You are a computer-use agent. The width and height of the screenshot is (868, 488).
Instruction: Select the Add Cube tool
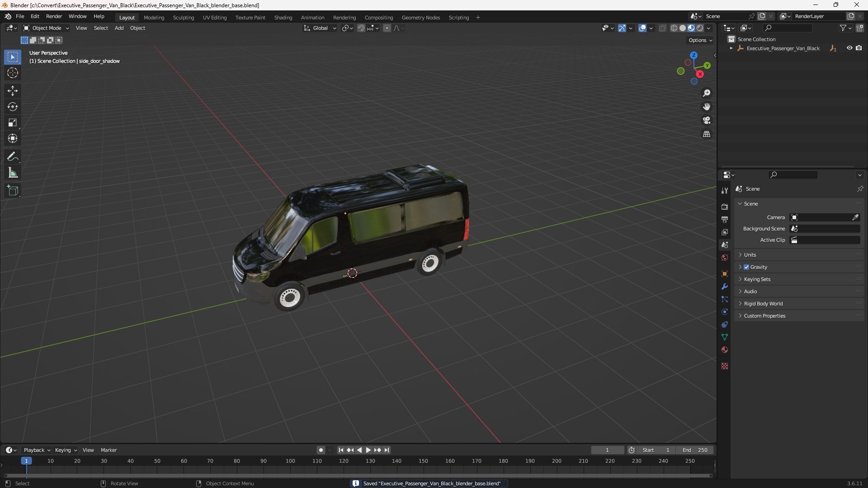click(13, 191)
